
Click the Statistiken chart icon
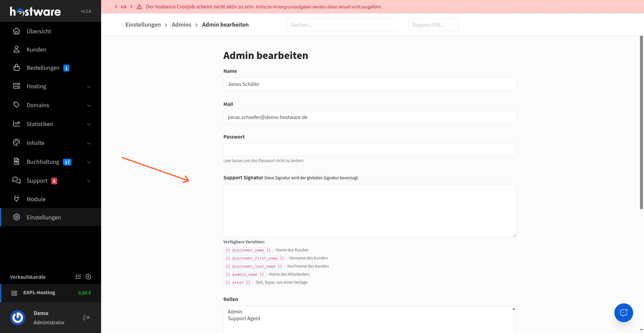(17, 124)
